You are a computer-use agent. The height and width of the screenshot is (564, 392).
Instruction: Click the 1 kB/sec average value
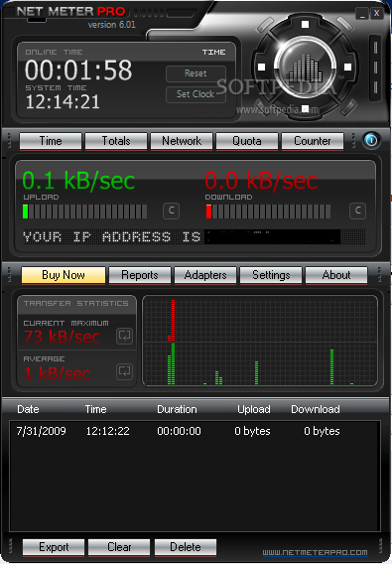point(57,373)
